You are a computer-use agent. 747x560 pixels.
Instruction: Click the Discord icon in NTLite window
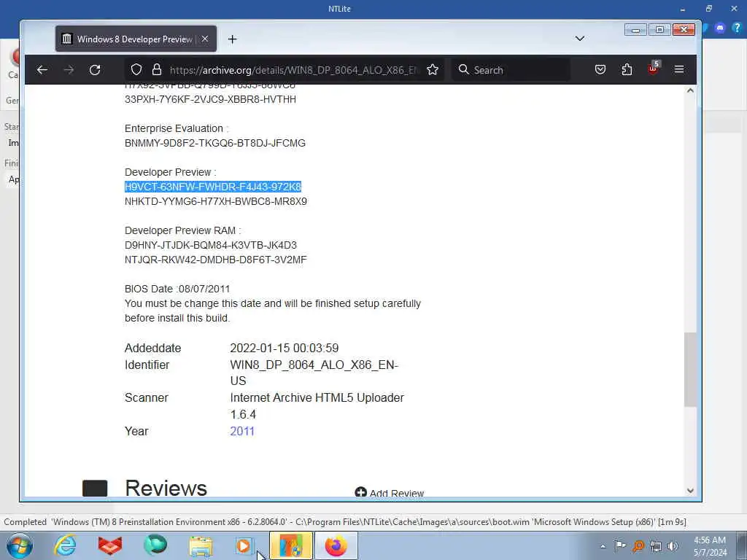(x=720, y=28)
